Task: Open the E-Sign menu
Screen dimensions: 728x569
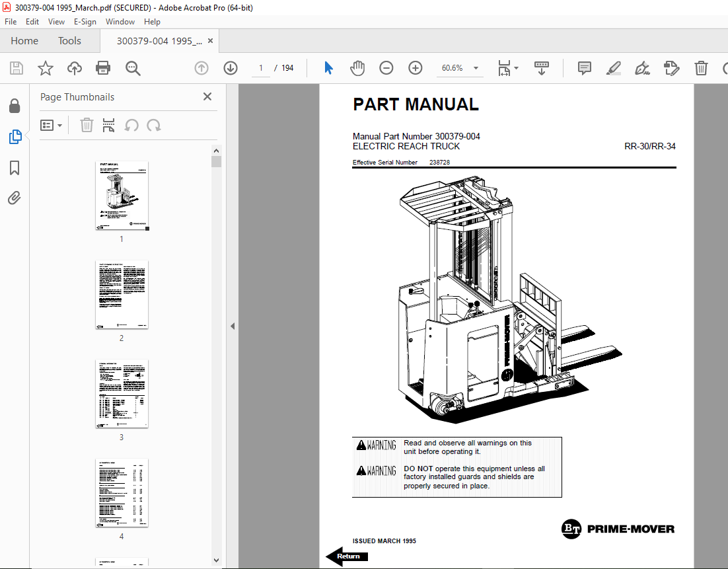Action: (85, 22)
